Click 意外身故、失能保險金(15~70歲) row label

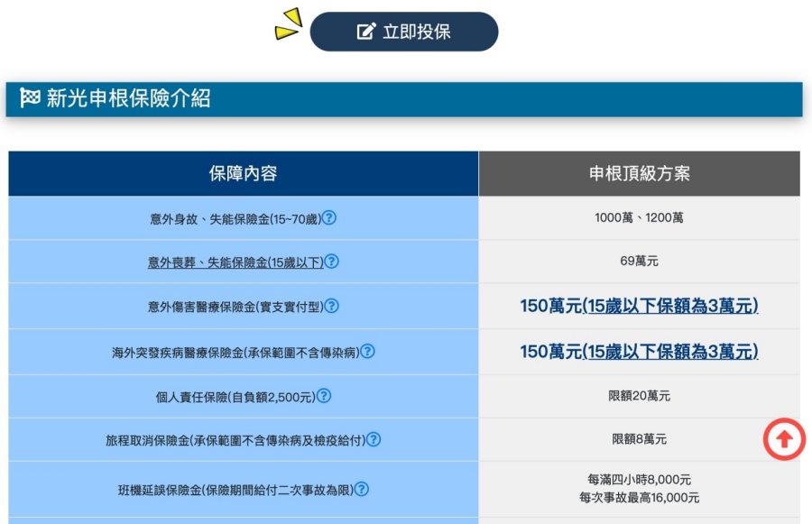pyautogui.click(x=235, y=219)
